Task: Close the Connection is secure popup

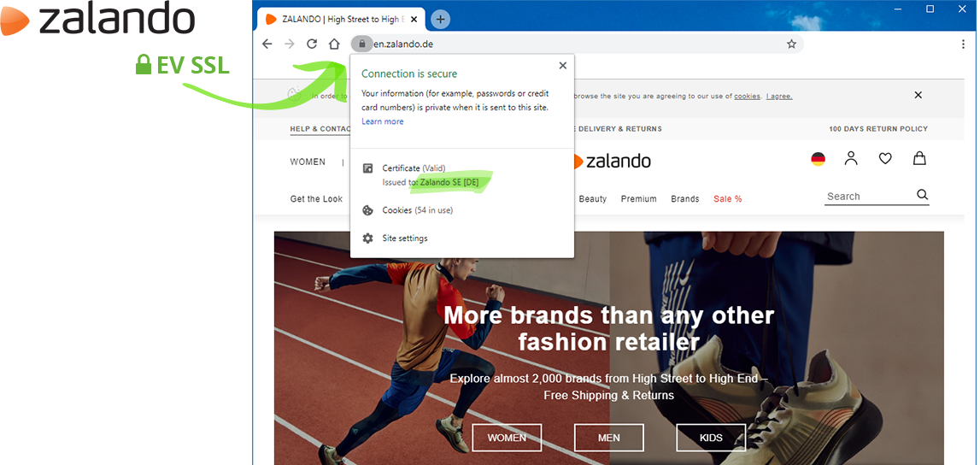Action: [x=562, y=66]
